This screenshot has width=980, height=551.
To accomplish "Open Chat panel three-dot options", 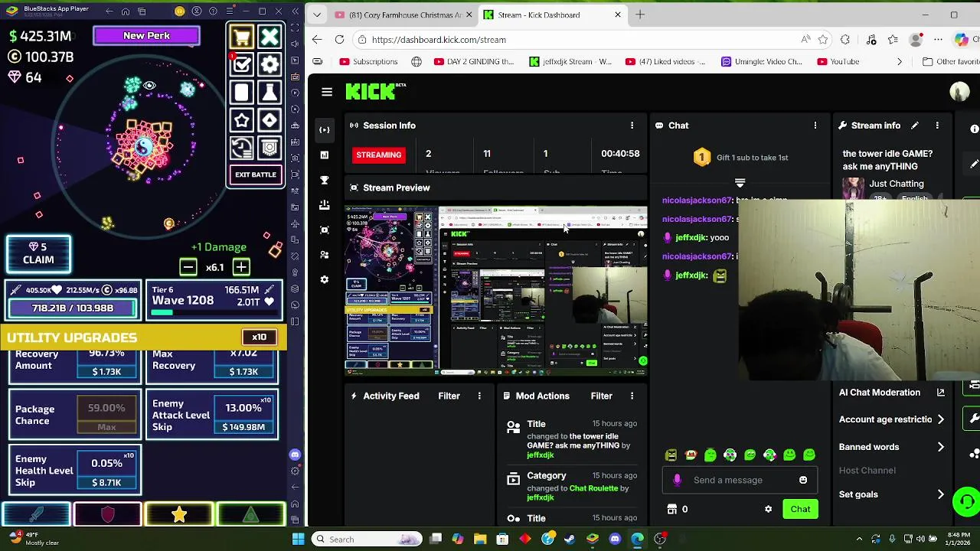I will click(815, 126).
